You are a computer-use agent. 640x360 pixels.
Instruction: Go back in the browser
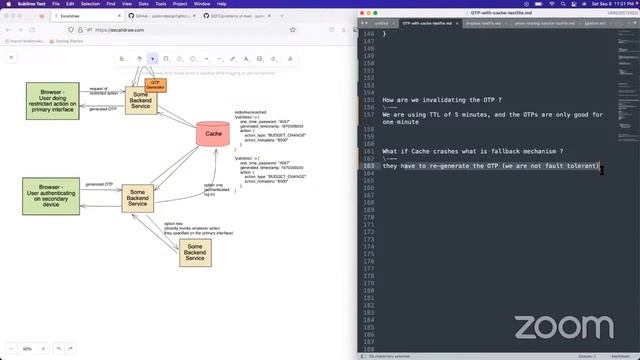[8, 30]
